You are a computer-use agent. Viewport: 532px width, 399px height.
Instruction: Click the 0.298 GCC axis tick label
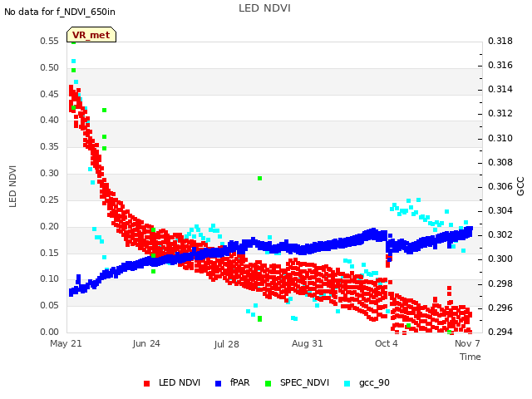pos(500,283)
